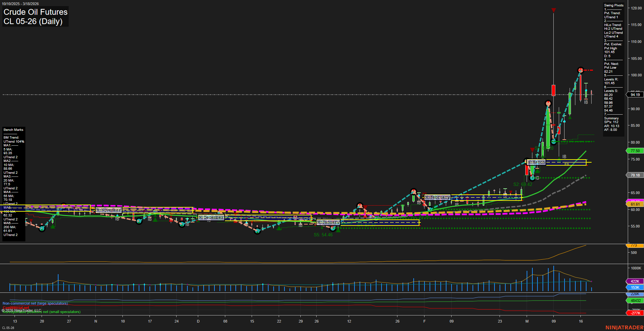The image size is (644, 331).
Task: Click the red sell triangle above the tall price spike
Action: click(x=554, y=10)
